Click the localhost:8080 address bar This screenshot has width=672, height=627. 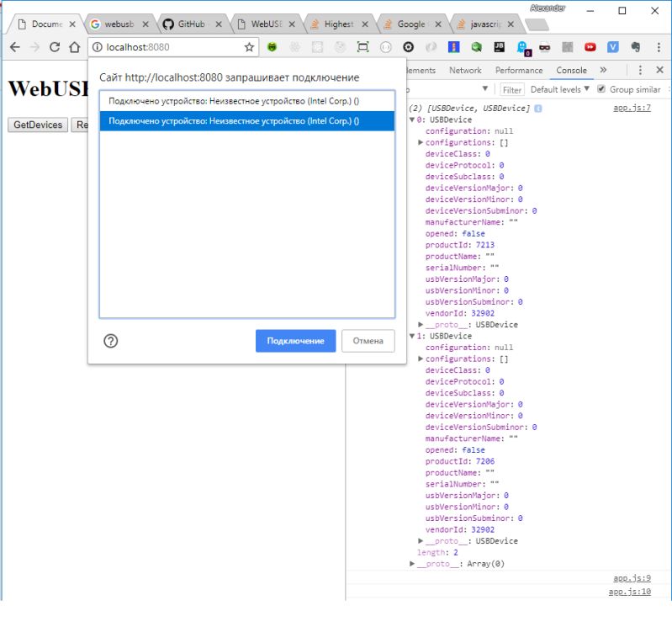[x=172, y=47]
